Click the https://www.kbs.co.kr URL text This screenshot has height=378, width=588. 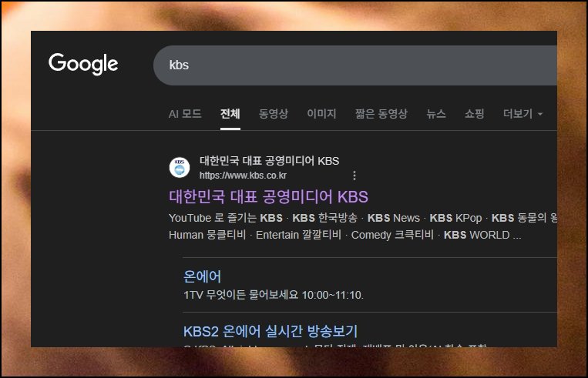(x=243, y=176)
